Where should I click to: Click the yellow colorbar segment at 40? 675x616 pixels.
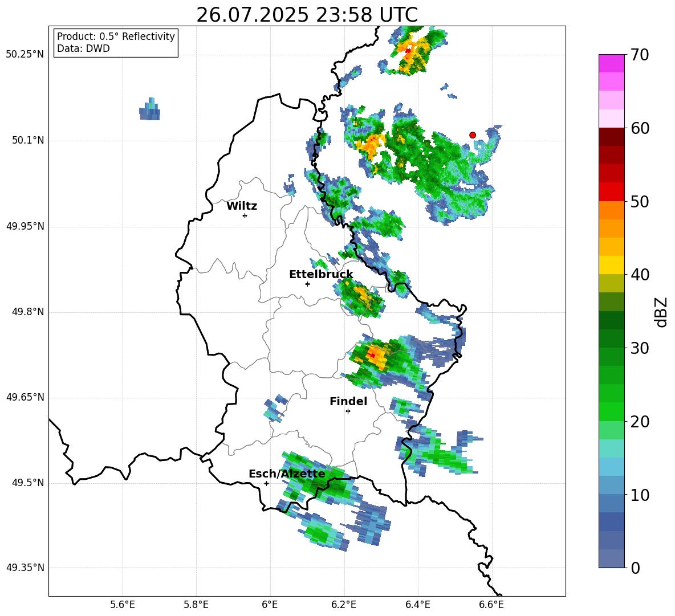(x=611, y=265)
